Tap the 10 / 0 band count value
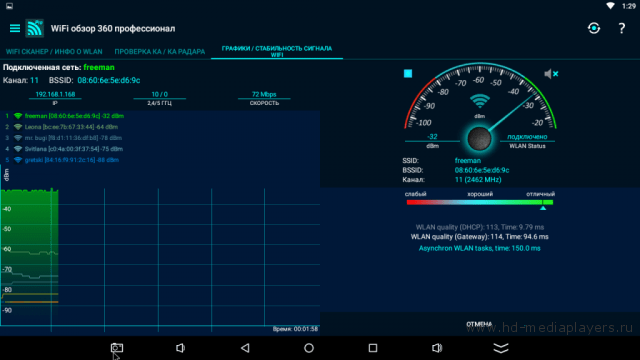This screenshot has height=360, width=640. coord(160,94)
